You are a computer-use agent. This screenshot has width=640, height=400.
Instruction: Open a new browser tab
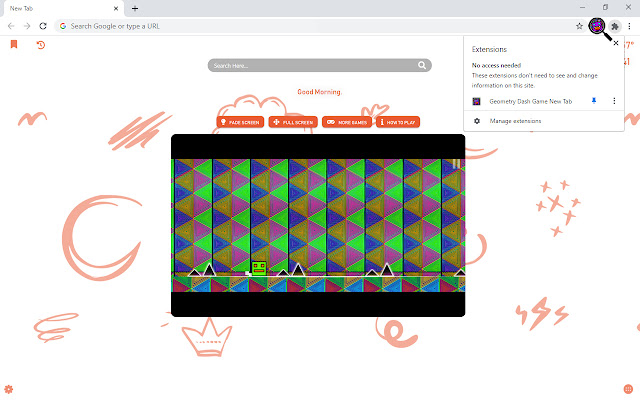click(x=135, y=8)
